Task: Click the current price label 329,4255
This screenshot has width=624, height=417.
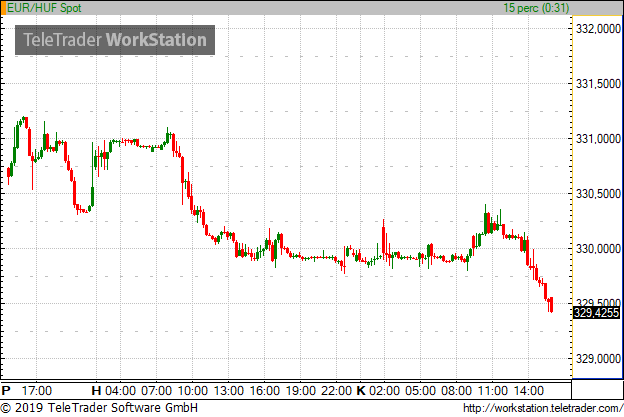Action: [596, 313]
